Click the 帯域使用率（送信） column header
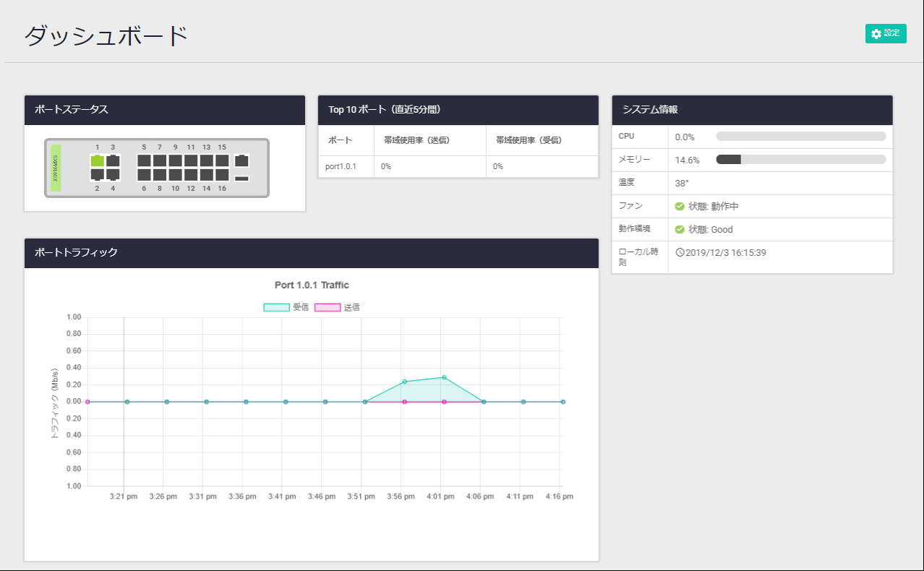924x571 pixels. click(416, 140)
